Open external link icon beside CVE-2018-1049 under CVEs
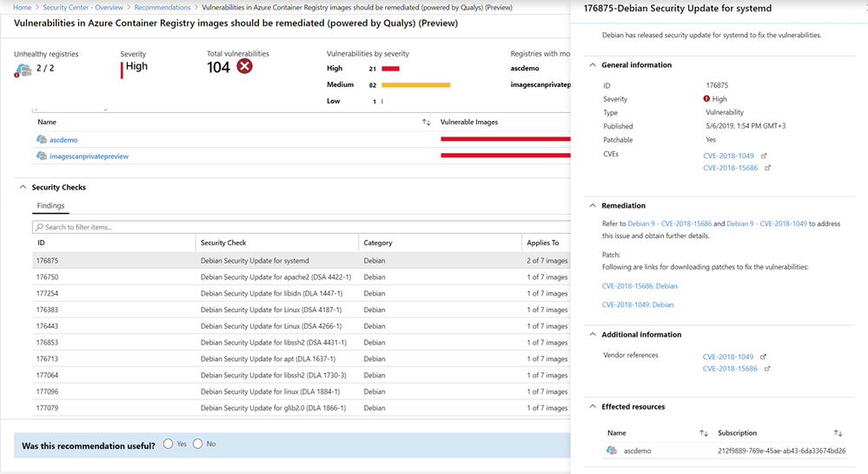Viewport: 868px width, 474px height. point(764,156)
